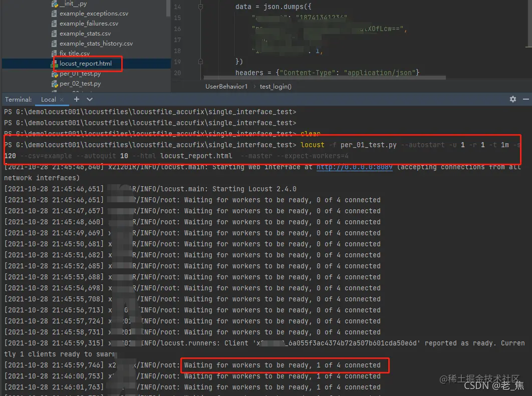Click the per_02_test.py Python file icon
The width and height of the screenshot is (532, 396).
(x=54, y=84)
